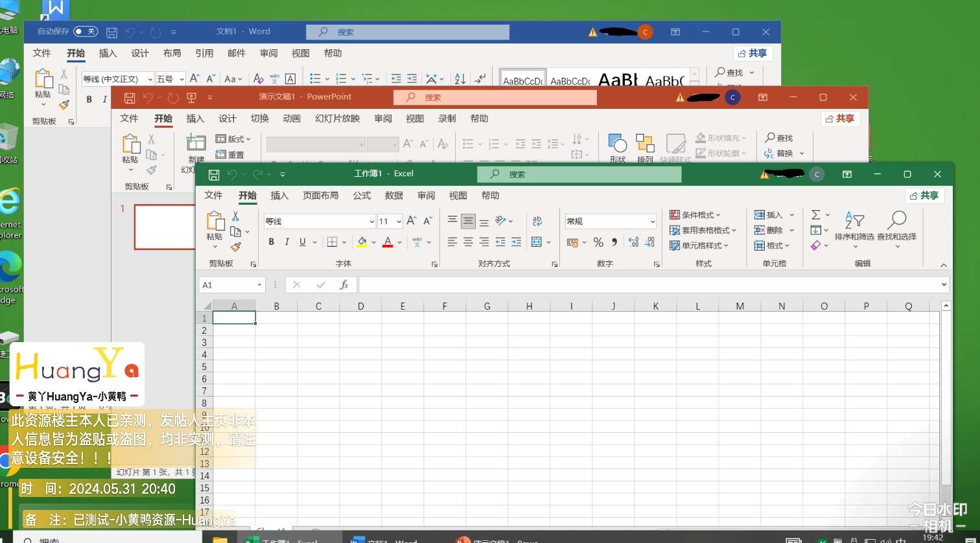Toggle the AutoSave switch in Word
Screen dimensions: 980x543
pyautogui.click(x=85, y=31)
